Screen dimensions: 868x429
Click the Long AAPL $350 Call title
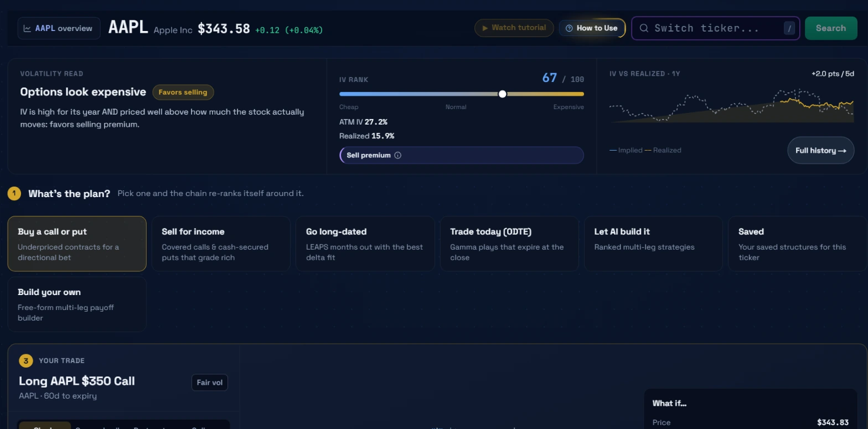[x=77, y=381]
